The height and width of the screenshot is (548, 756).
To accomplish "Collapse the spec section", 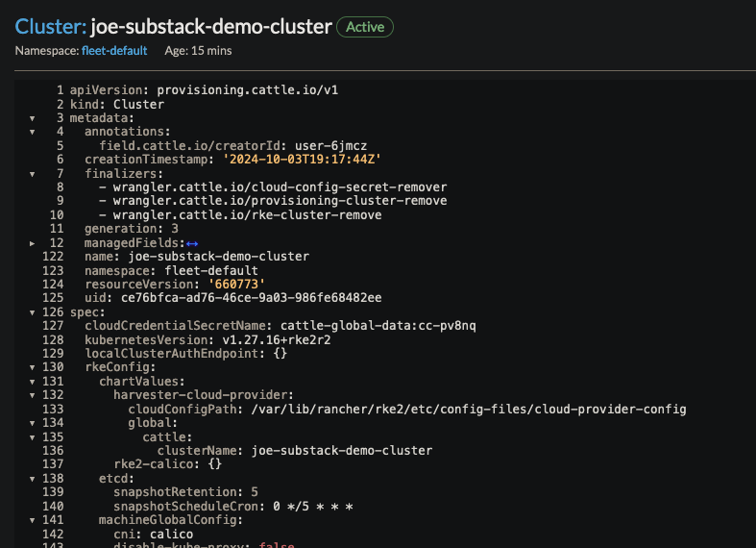I will 33,312.
